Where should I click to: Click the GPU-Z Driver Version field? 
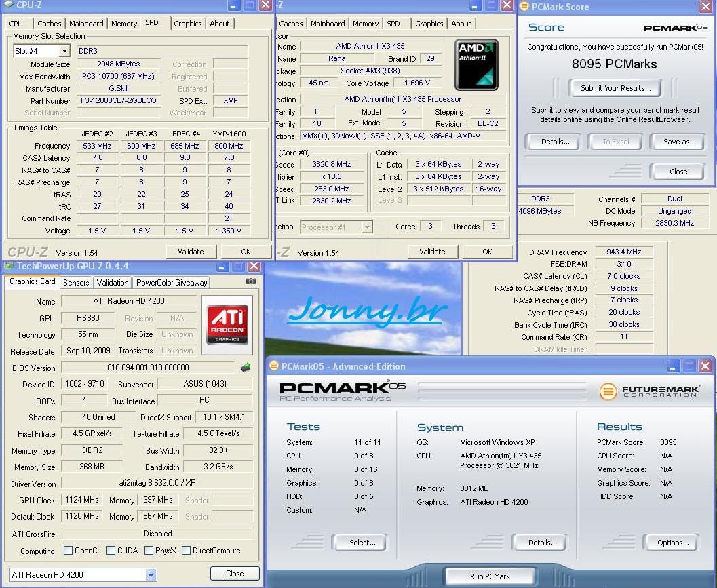tap(157, 483)
